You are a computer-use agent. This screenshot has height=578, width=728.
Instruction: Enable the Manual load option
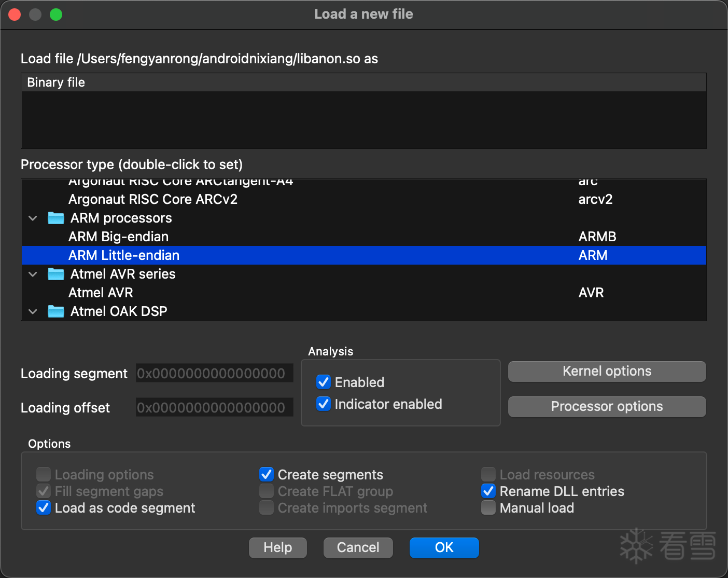pos(488,508)
